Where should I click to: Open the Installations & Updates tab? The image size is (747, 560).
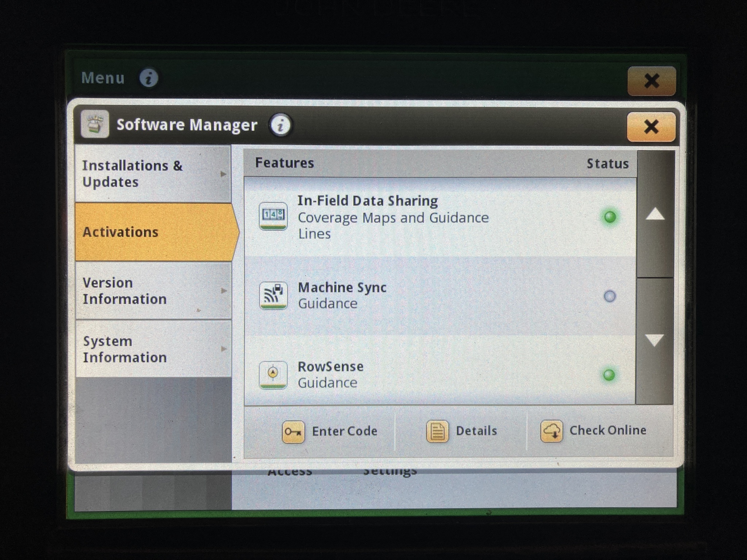click(x=153, y=174)
